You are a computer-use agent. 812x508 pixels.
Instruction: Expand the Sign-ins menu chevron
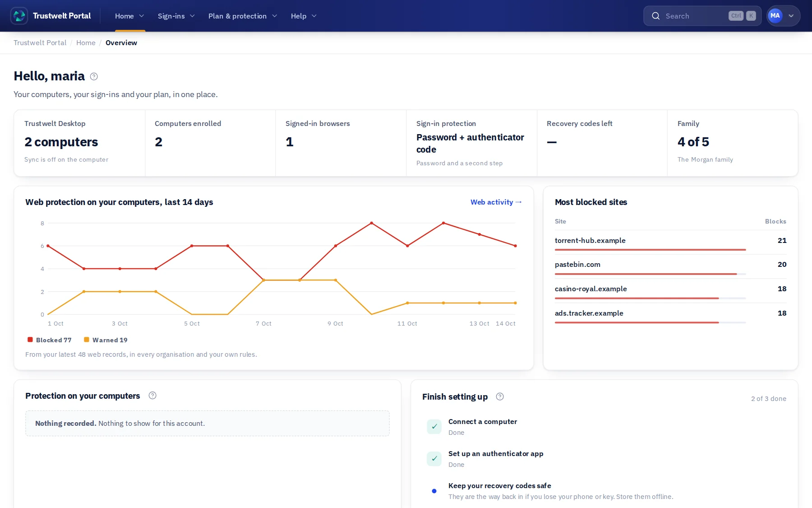click(192, 16)
